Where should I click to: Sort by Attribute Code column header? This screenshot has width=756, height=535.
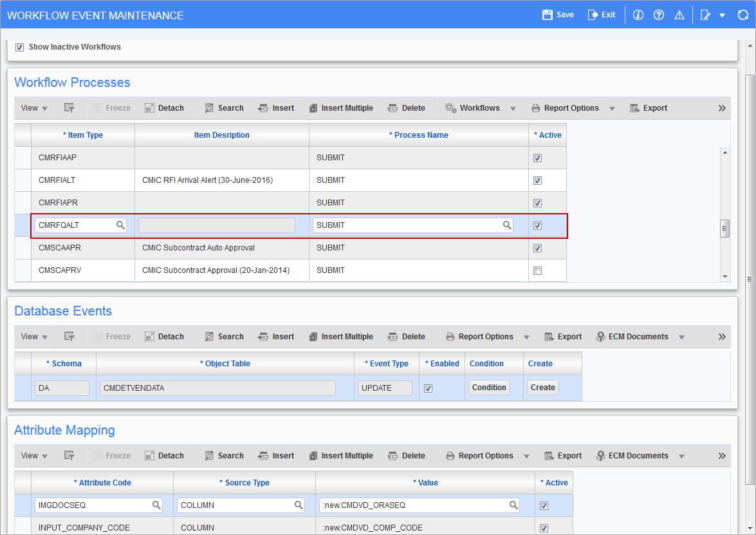tap(102, 482)
